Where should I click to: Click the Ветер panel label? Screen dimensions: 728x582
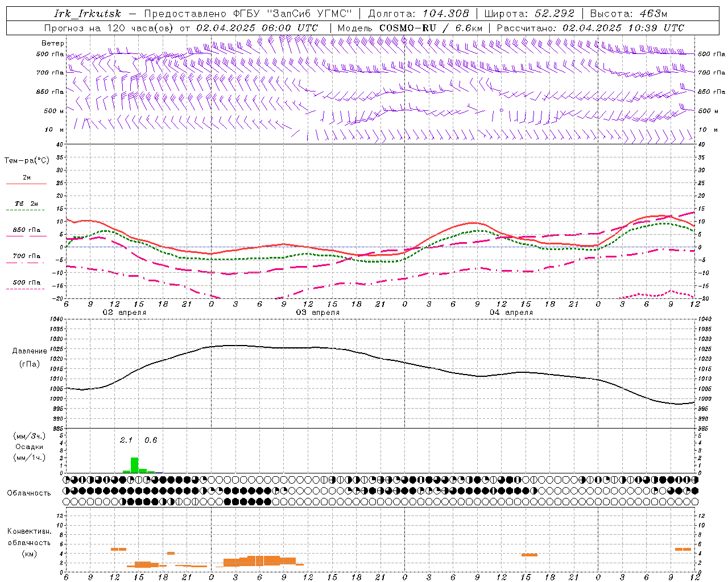click(53, 43)
